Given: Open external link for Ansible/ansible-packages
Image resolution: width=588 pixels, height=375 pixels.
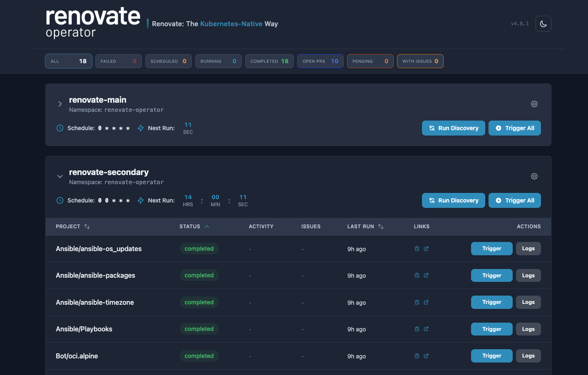Looking at the screenshot, I should click(426, 275).
